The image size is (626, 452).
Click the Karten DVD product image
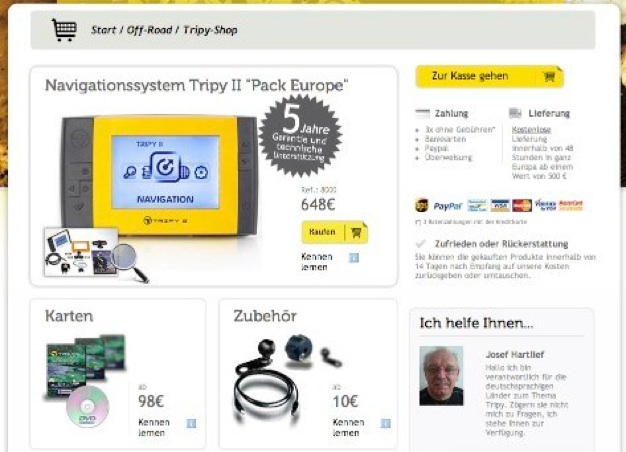[85, 381]
